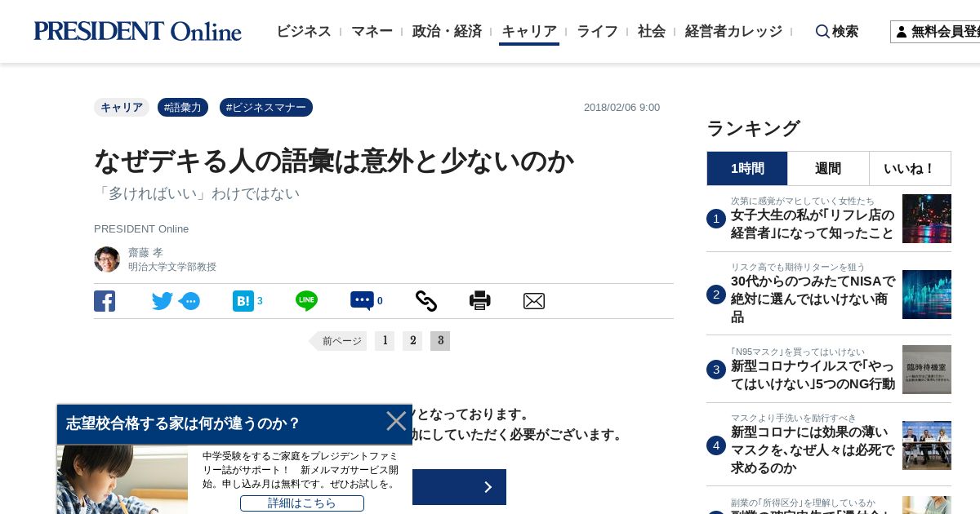The width and height of the screenshot is (980, 514).
Task: Open ranking article on コロナウイルス NG行動
Action: tap(813, 375)
